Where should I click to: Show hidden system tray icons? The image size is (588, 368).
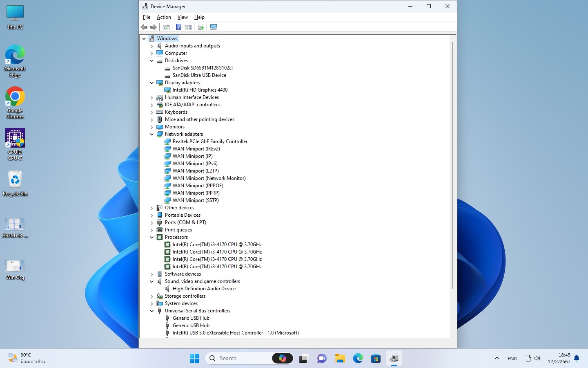click(497, 359)
